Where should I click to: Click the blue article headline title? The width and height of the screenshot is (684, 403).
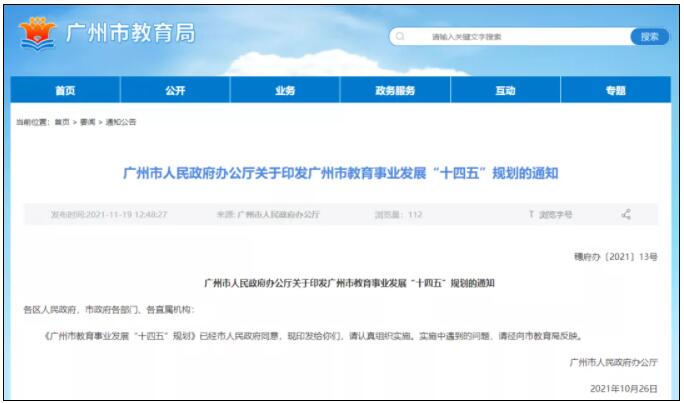[341, 173]
